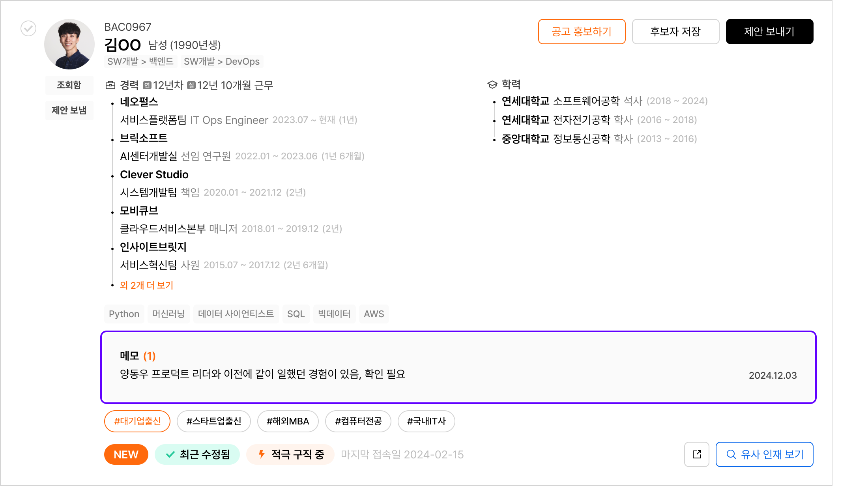Image resolution: width=868 pixels, height=486 pixels.
Task: Click the #컴퓨터전공 hashtag chip
Action: point(358,421)
